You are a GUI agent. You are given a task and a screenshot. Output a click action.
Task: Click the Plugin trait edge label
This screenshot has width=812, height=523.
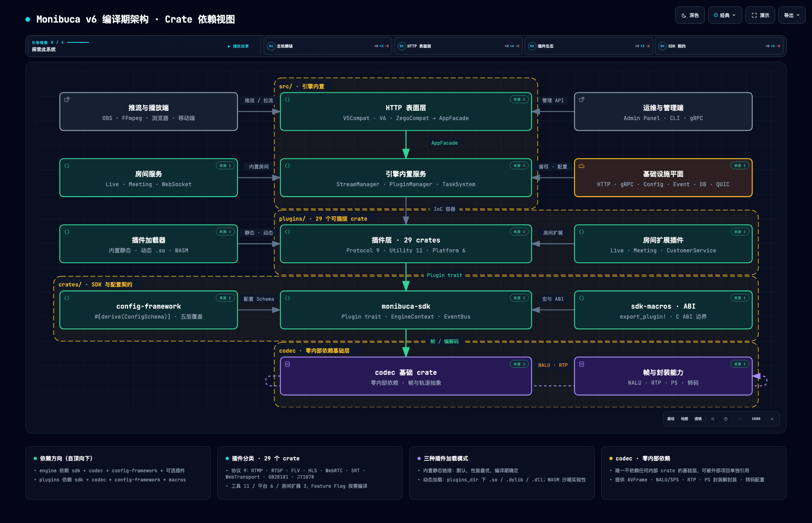(444, 275)
